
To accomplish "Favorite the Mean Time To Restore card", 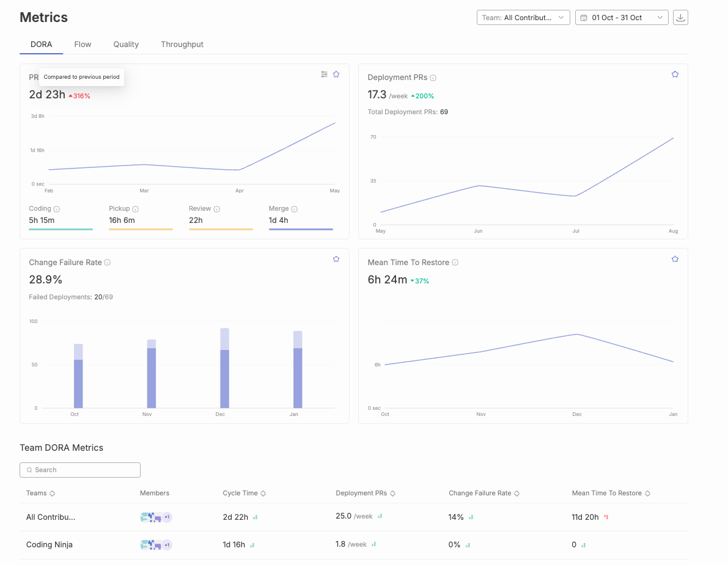I will (x=675, y=259).
